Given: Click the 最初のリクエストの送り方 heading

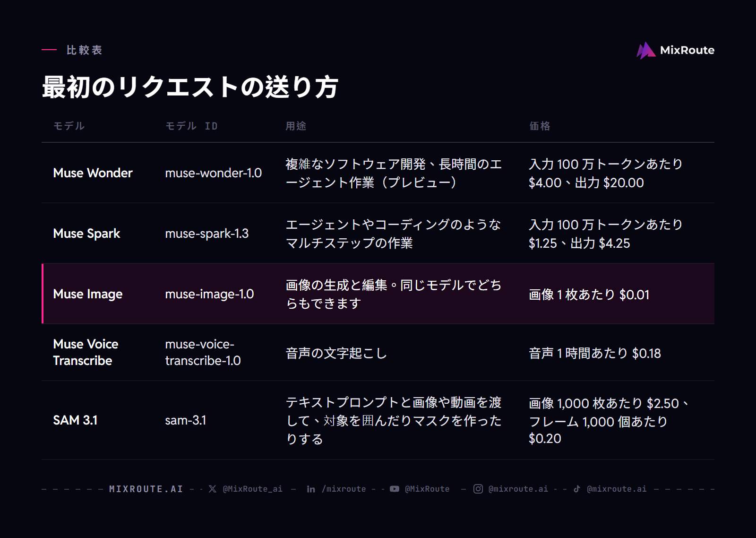Looking at the screenshot, I should pos(190,87).
